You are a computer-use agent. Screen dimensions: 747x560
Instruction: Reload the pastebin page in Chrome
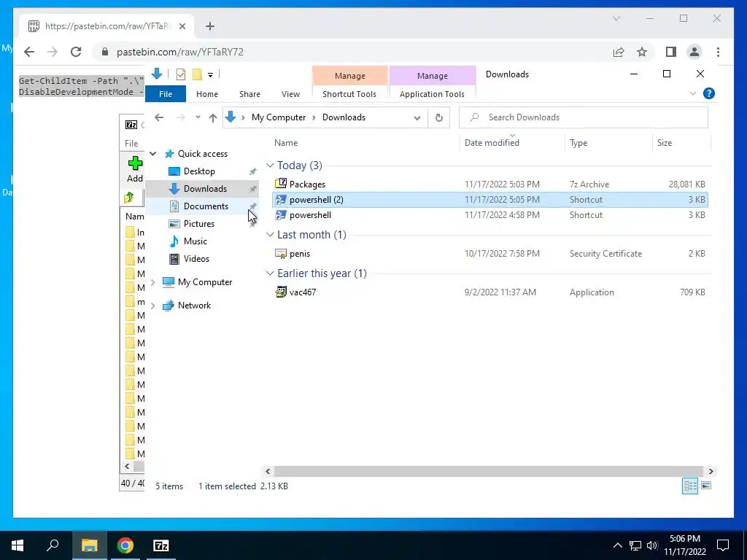tap(76, 52)
